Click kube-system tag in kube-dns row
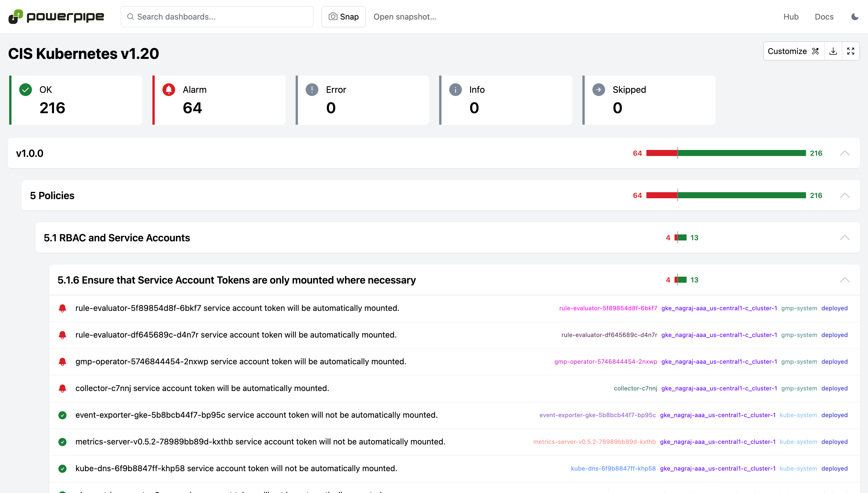Screen dimensions: 868x493 (798, 469)
